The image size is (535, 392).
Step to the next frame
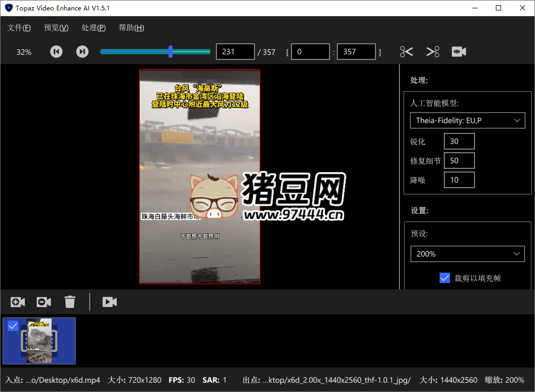click(82, 52)
